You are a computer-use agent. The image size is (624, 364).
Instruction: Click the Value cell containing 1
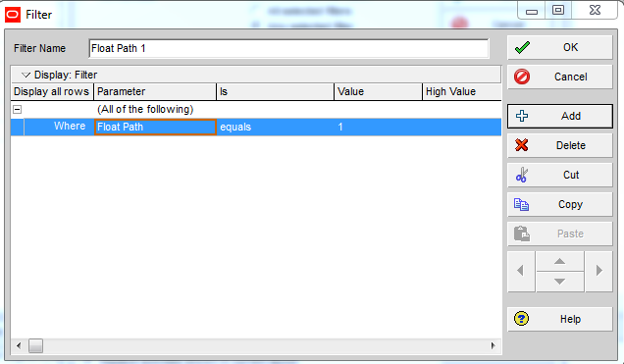(x=378, y=127)
